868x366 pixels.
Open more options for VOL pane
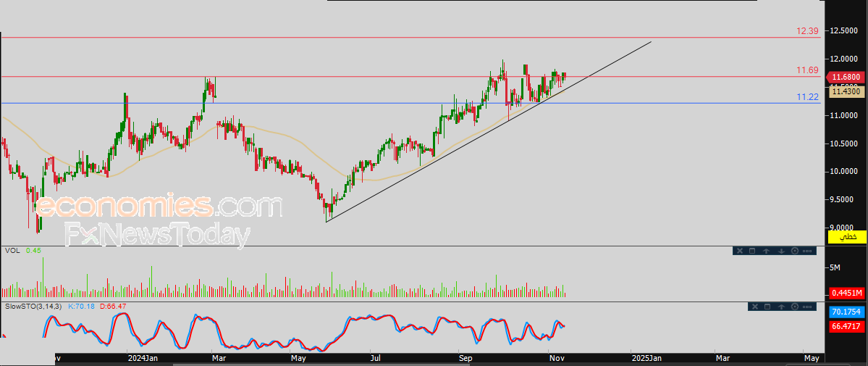(x=807, y=251)
